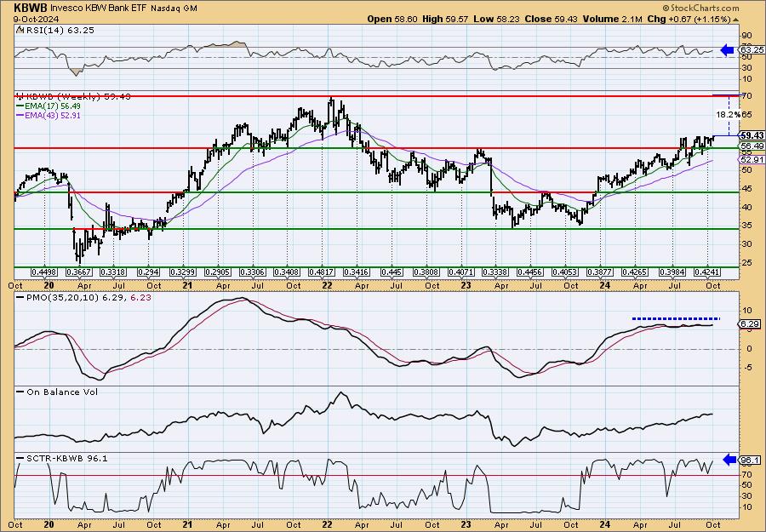This screenshot has height=532, width=766.
Task: Click the Open 58.60 header value
Action: (x=392, y=19)
